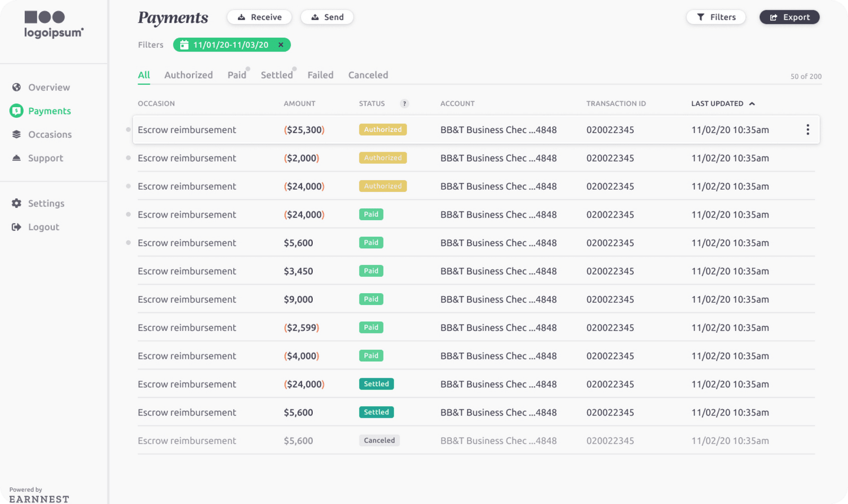This screenshot has width=848, height=504.
Task: Click the Send button
Action: [x=327, y=17]
